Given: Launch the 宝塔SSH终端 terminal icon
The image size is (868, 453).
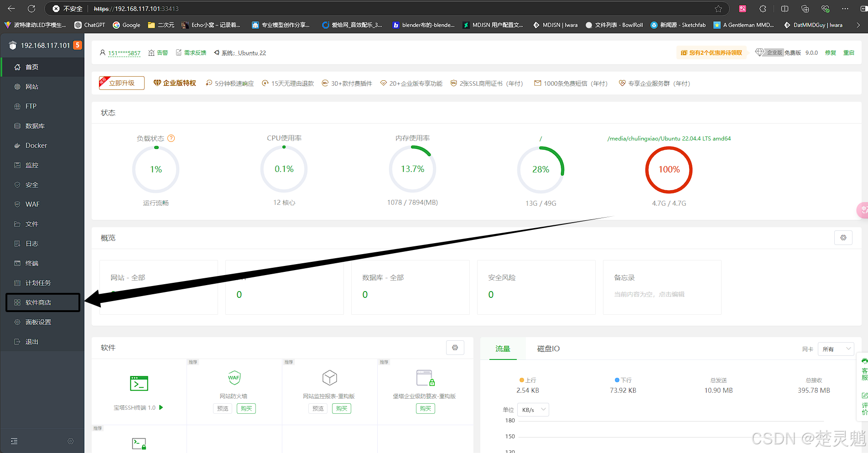Looking at the screenshot, I should 139,384.
